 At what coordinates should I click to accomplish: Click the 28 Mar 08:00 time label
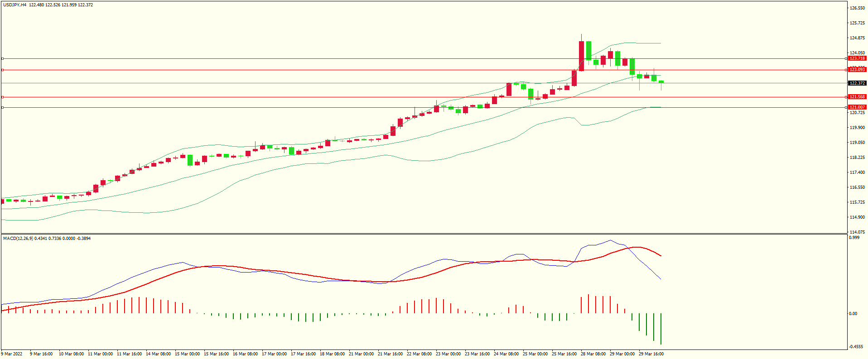593,354
